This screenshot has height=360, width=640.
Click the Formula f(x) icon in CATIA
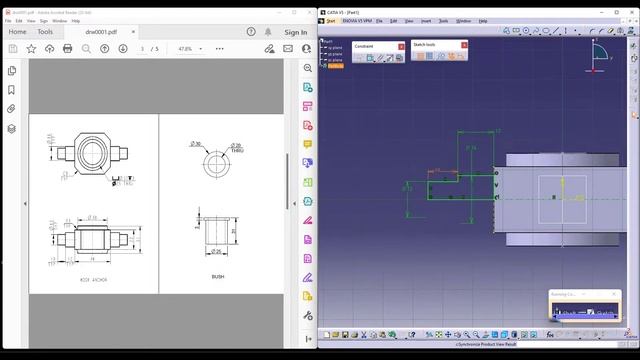(550, 335)
